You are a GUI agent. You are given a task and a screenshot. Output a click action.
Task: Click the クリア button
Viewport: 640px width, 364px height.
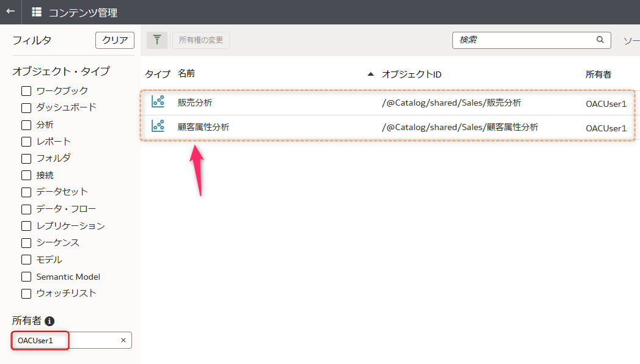pos(115,40)
